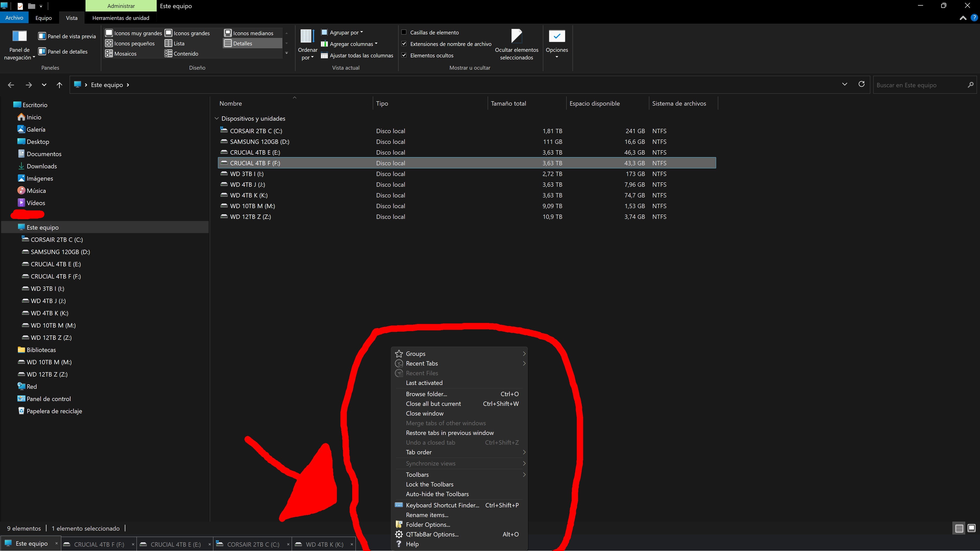
Task: Close the CORSAIR 2TB C (C:) tab
Action: (288, 544)
